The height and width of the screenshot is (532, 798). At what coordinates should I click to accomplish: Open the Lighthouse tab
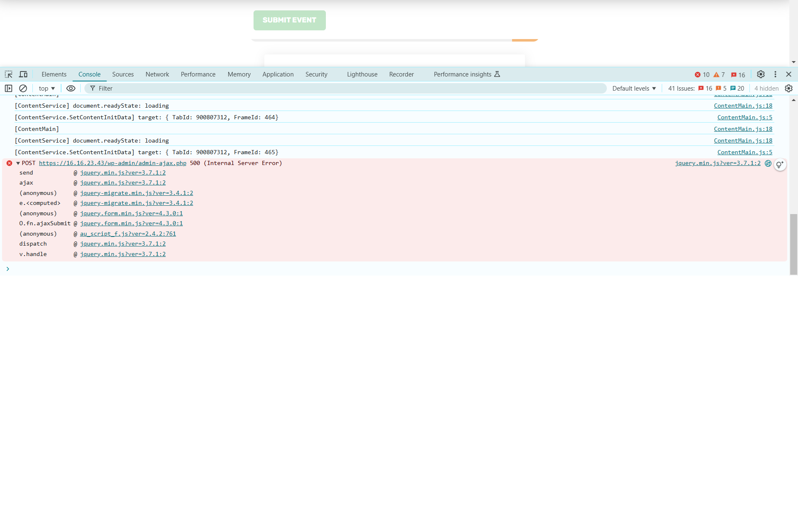(x=362, y=74)
